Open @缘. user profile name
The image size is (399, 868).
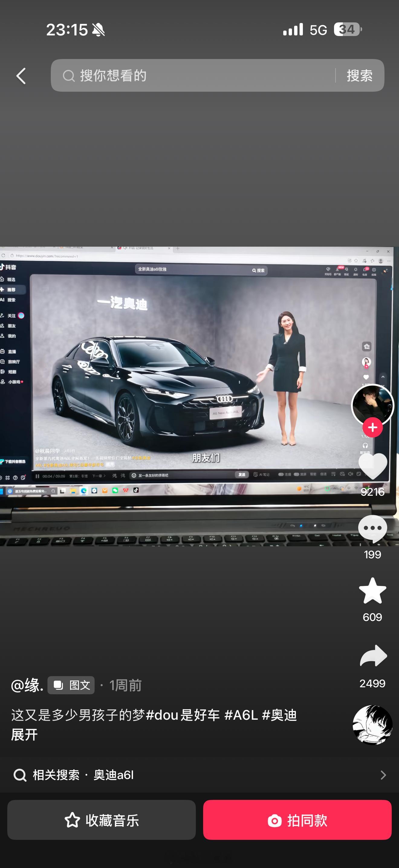(27, 685)
